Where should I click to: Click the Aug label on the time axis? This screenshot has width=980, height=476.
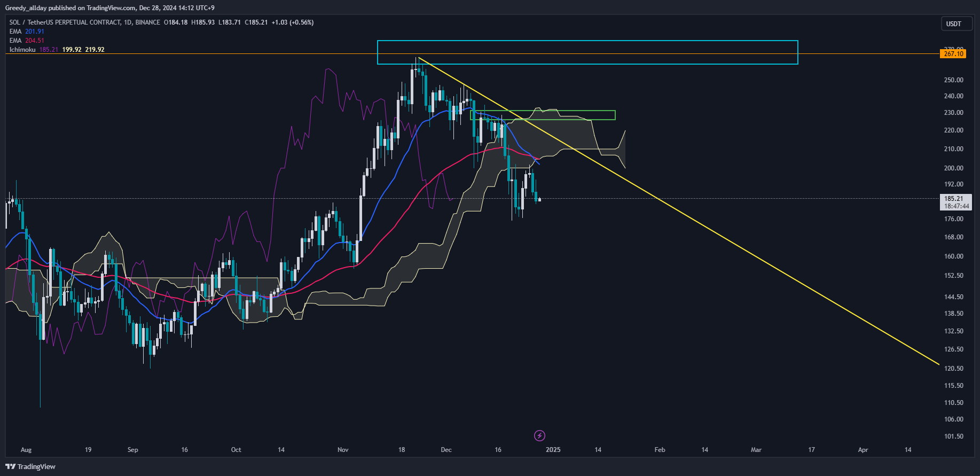coord(26,450)
